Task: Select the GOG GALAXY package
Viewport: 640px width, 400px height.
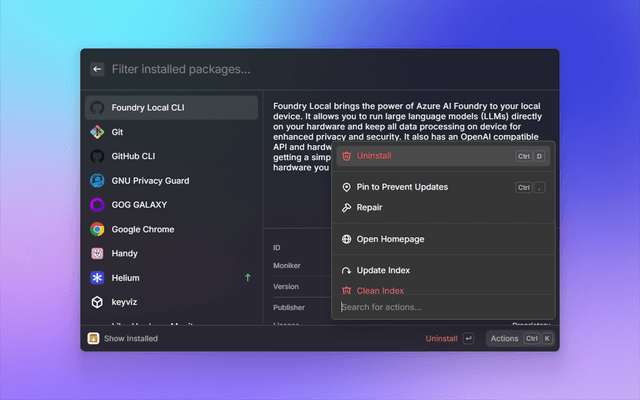Action: pos(171,205)
